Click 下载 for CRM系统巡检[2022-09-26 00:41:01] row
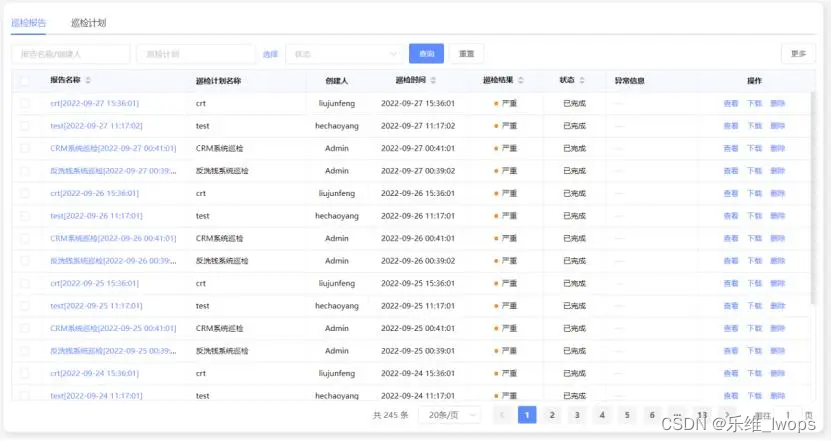This screenshot has height=442, width=831. click(x=754, y=238)
